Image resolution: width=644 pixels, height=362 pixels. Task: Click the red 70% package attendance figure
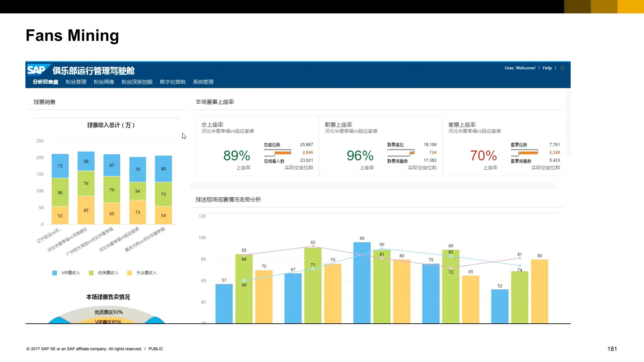pos(483,156)
